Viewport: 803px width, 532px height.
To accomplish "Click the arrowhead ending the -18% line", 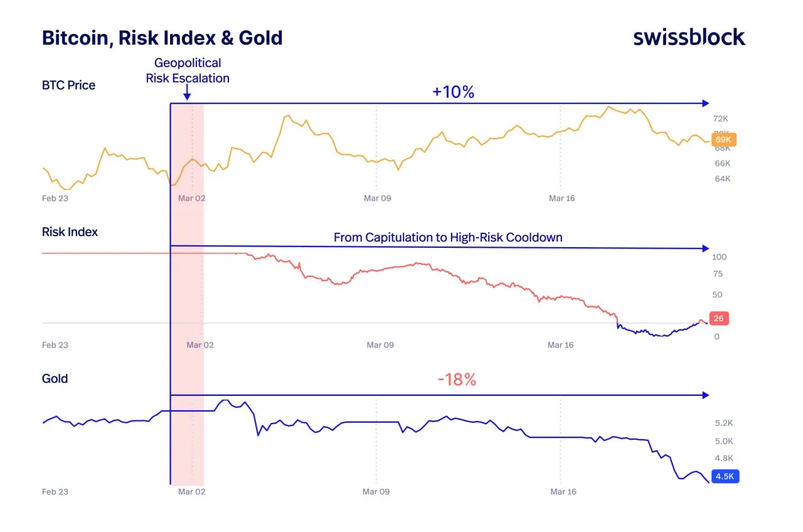I will [706, 395].
